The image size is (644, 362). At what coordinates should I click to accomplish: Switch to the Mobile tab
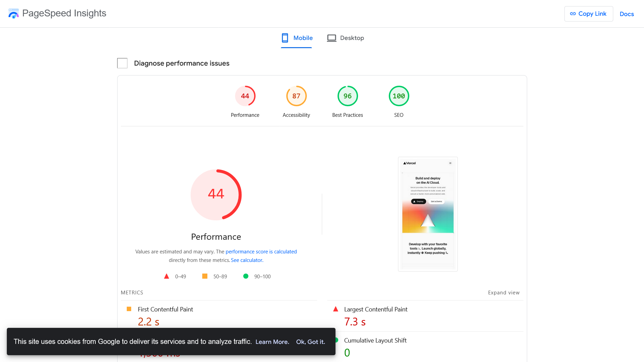[297, 38]
